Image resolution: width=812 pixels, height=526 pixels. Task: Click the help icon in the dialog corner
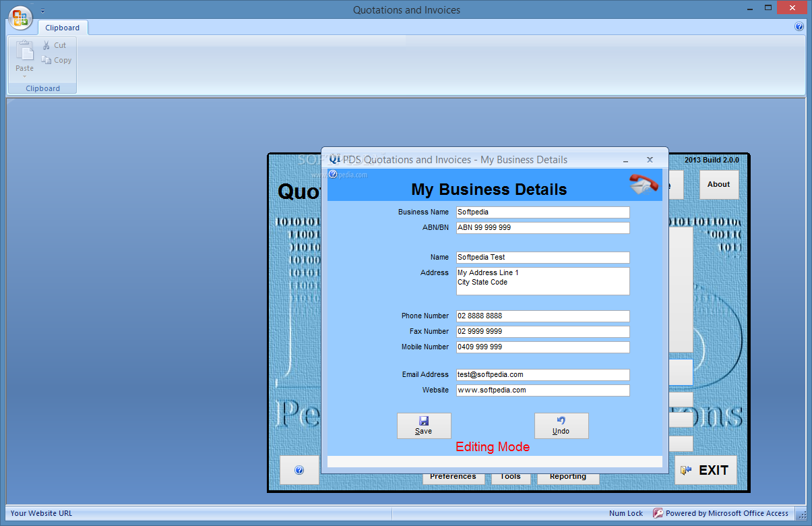(x=333, y=174)
